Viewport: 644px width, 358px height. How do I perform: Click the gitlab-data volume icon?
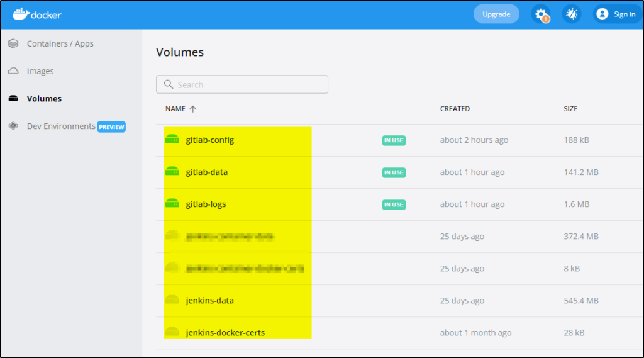coord(172,171)
